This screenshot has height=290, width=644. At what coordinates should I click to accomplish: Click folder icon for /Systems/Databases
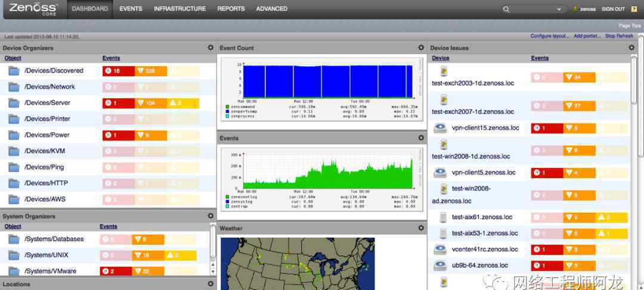(14, 239)
